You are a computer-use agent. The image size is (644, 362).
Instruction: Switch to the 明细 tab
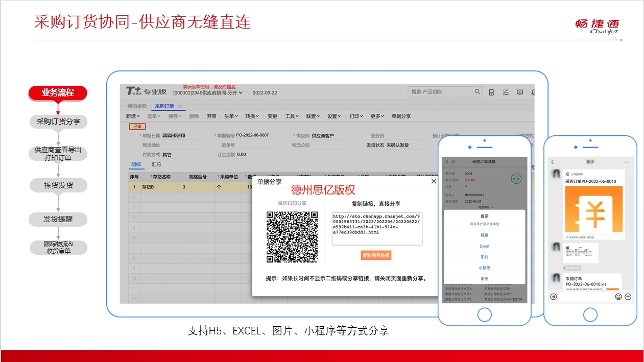pos(136,164)
